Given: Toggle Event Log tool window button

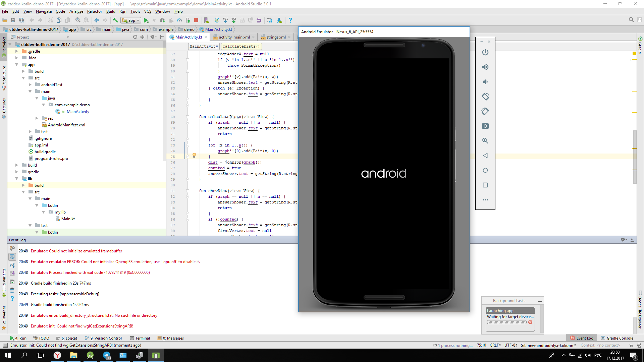Looking at the screenshot, I should click(x=582, y=338).
